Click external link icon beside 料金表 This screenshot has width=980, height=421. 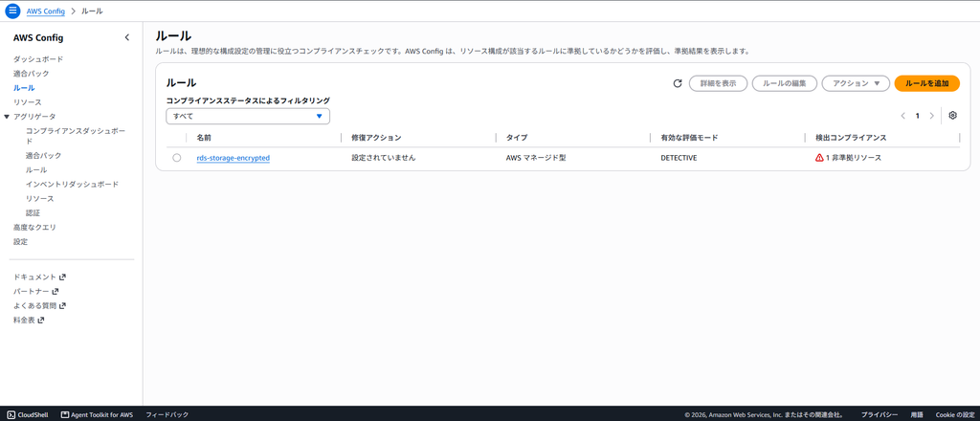pos(41,321)
